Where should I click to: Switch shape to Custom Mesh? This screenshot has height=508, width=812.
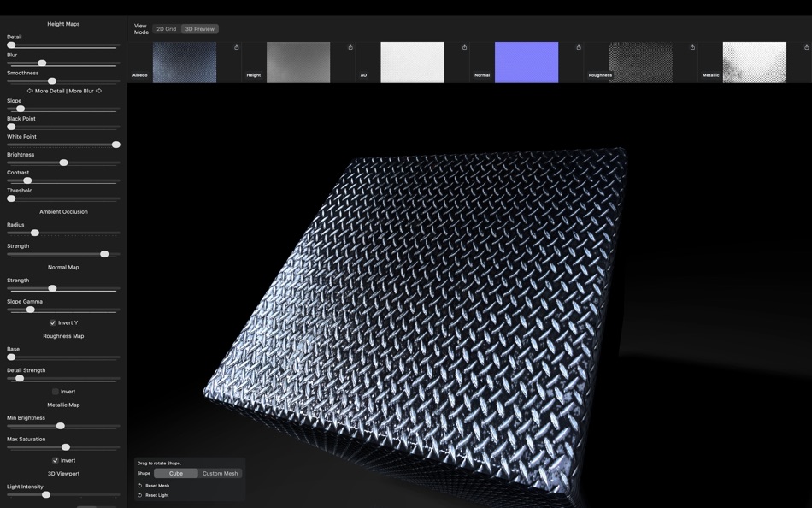[x=220, y=473]
